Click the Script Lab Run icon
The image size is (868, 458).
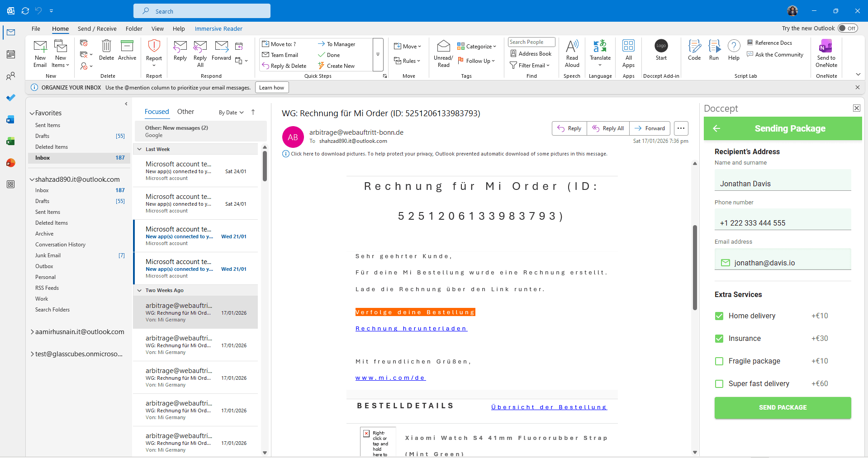point(714,46)
